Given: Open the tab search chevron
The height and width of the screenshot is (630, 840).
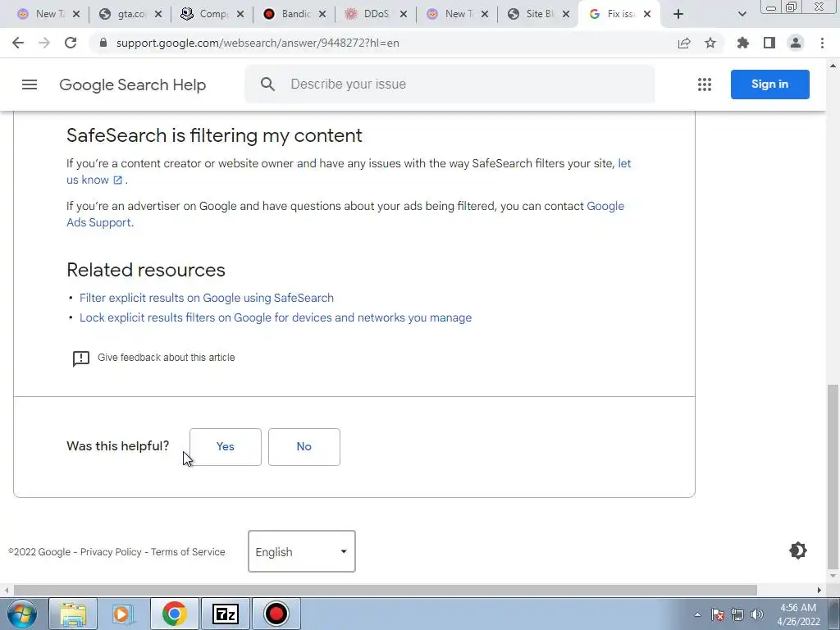Looking at the screenshot, I should [x=742, y=15].
